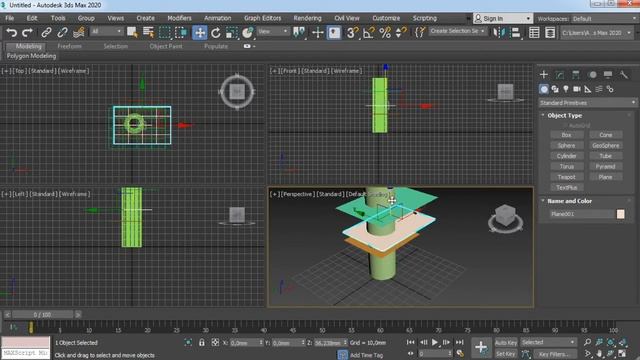Open the Scripting menu
The height and width of the screenshot is (360, 640).
tap(424, 18)
